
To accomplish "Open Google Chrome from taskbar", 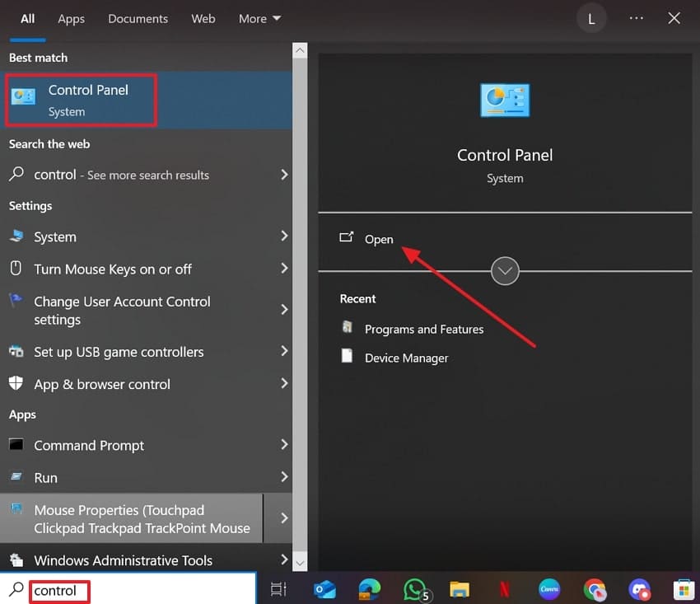I will (595, 590).
